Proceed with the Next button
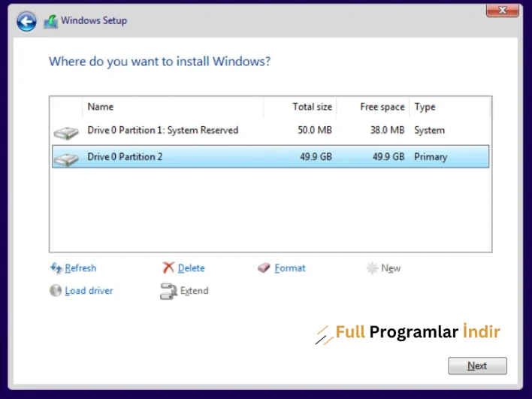Screen dimensions: 532x399 (x=477, y=366)
